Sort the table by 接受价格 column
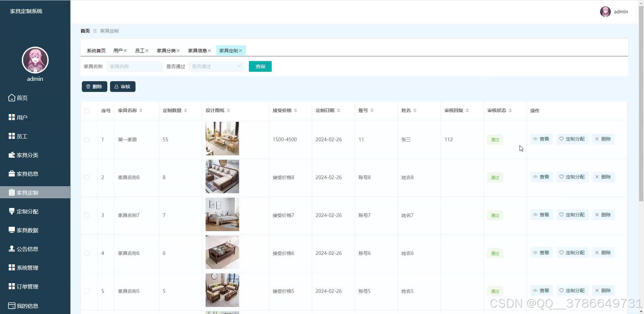 (295, 110)
